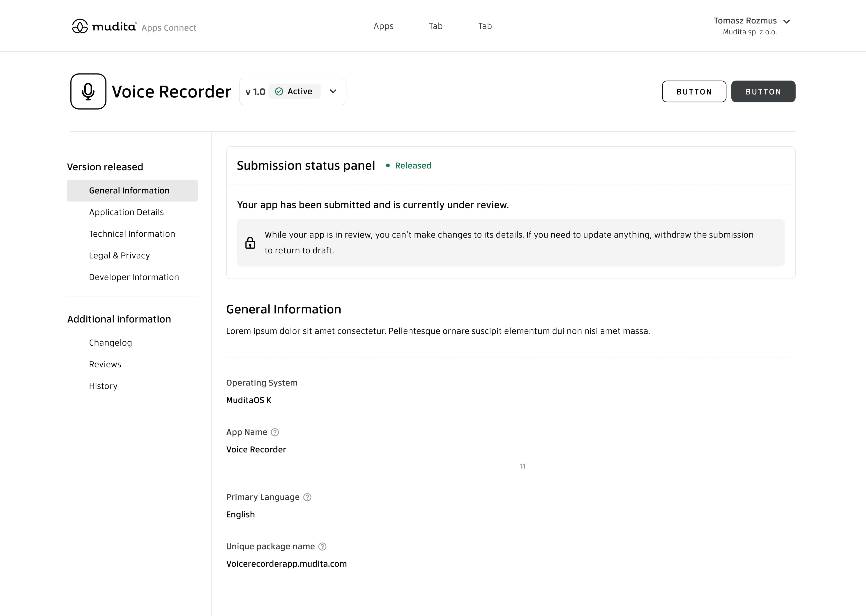Click the Released status label
866x616 pixels.
(413, 166)
